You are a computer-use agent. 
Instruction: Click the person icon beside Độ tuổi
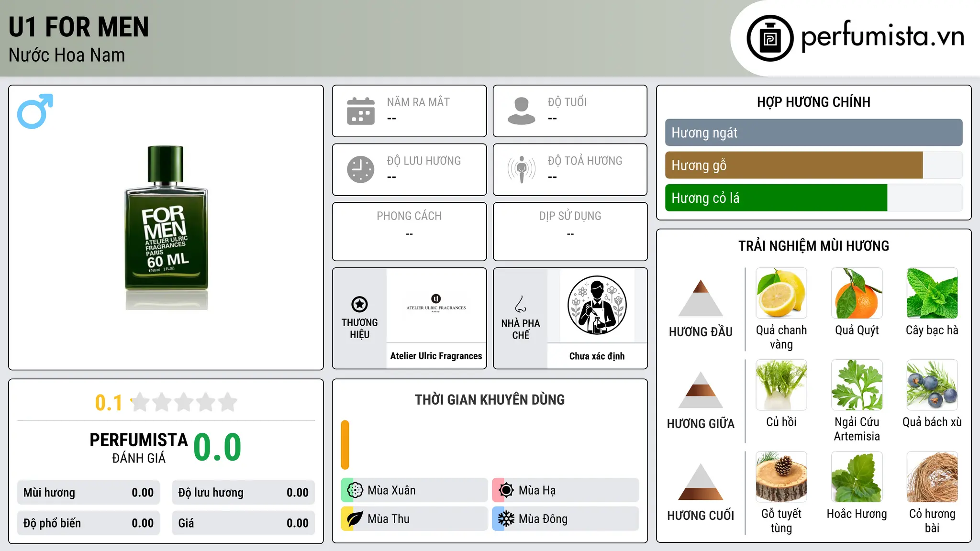click(x=522, y=111)
